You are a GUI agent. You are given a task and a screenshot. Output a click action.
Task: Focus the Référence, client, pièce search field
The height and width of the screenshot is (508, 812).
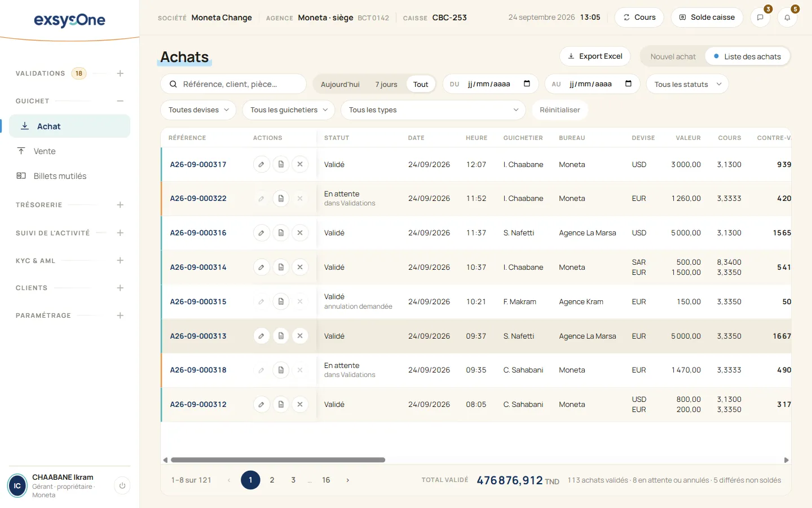click(x=233, y=84)
